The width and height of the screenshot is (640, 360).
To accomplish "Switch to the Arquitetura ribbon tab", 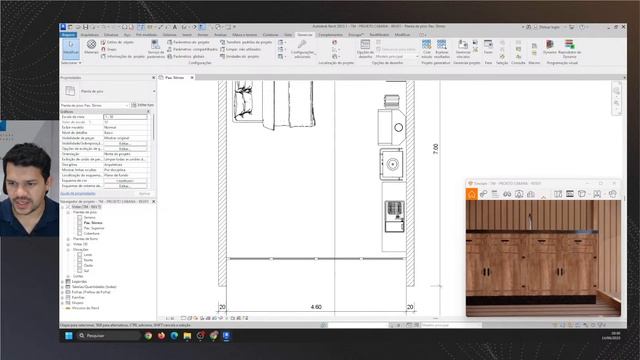I will pyautogui.click(x=89, y=35).
